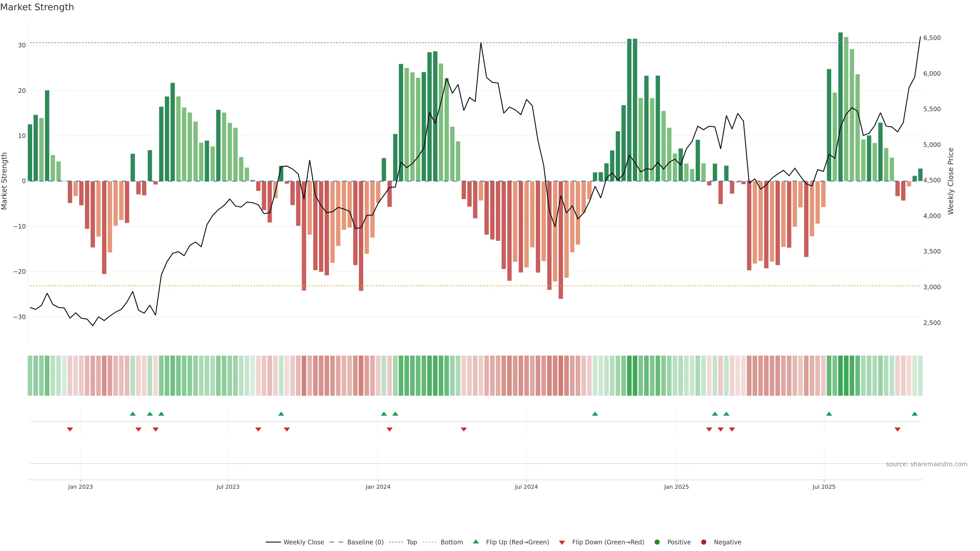Select the rightmost green flip-up triangle marker
The width and height of the screenshot is (980, 551).
coord(915,414)
